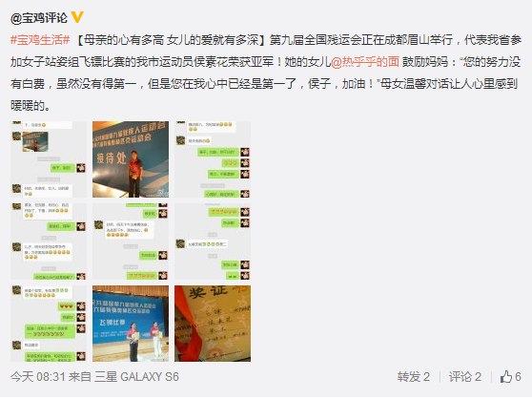
Task: Click the like count number 6
Action: pyautogui.click(x=518, y=377)
